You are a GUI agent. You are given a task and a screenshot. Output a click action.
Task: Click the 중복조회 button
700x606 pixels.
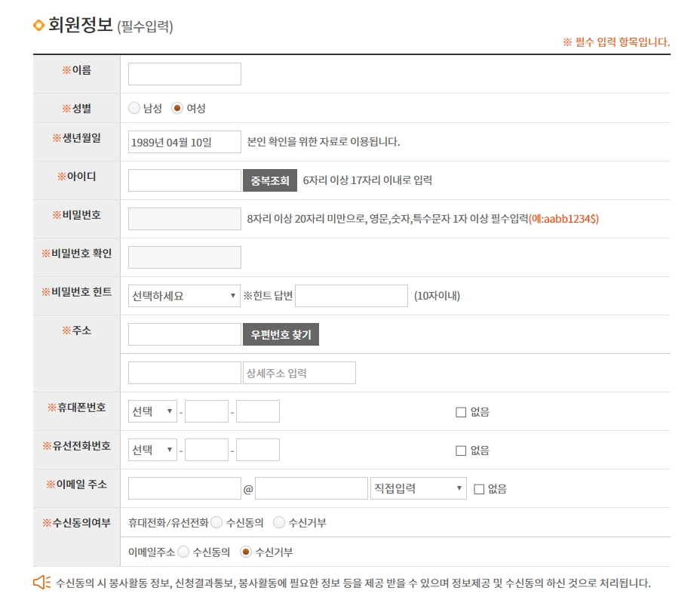tap(269, 180)
